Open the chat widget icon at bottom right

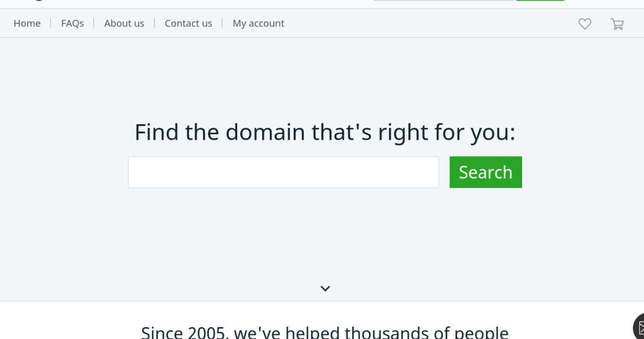point(639,326)
